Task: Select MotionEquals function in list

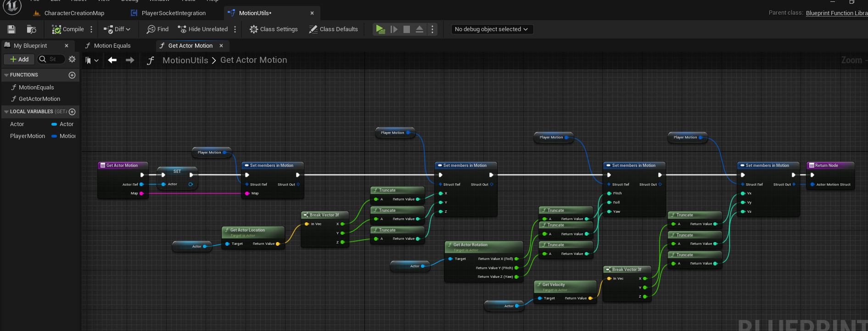Action: click(36, 88)
